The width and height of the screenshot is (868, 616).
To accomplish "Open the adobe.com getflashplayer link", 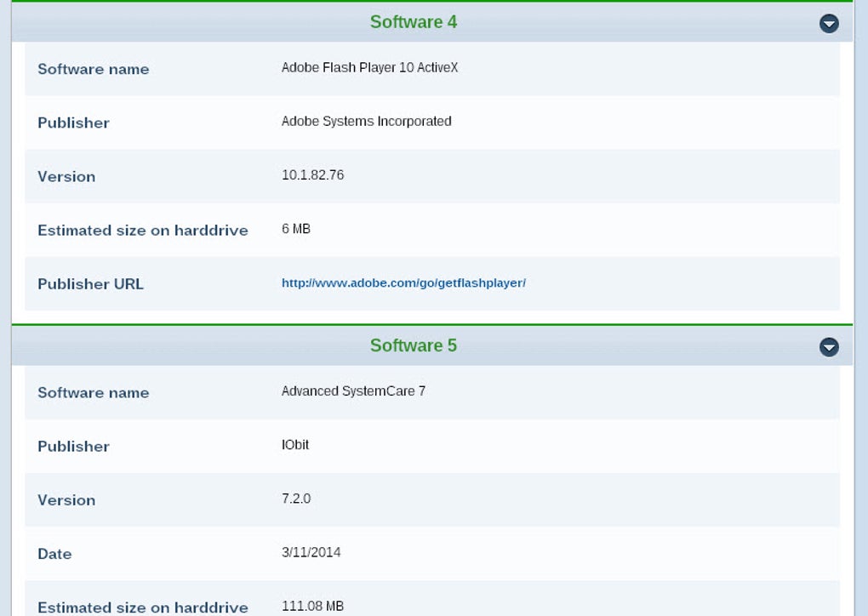I will point(403,283).
